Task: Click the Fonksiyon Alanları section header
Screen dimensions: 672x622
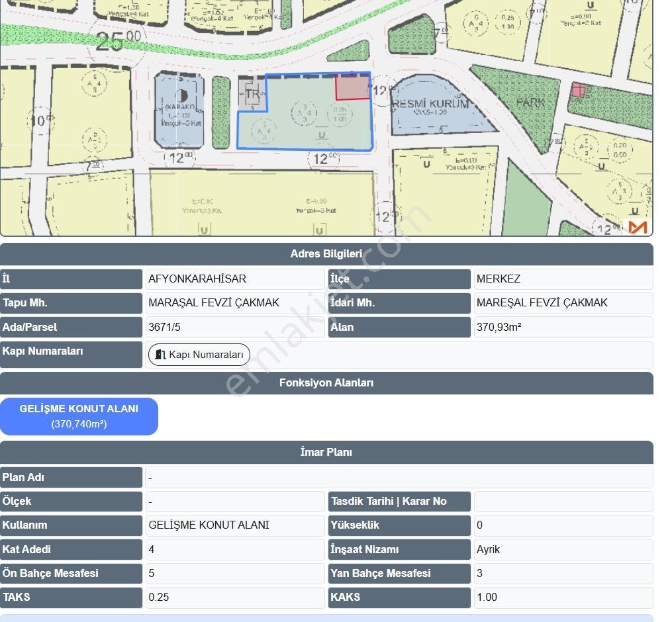Action: tap(326, 383)
